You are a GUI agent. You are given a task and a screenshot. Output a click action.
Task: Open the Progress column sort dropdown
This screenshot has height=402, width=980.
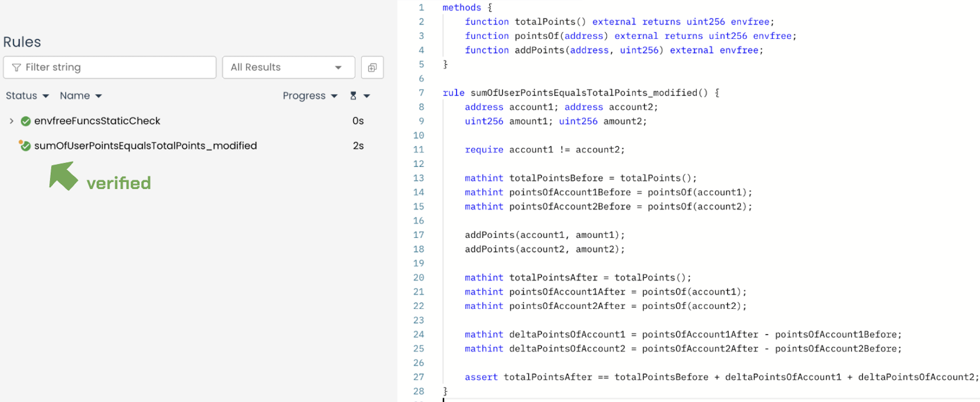click(334, 96)
